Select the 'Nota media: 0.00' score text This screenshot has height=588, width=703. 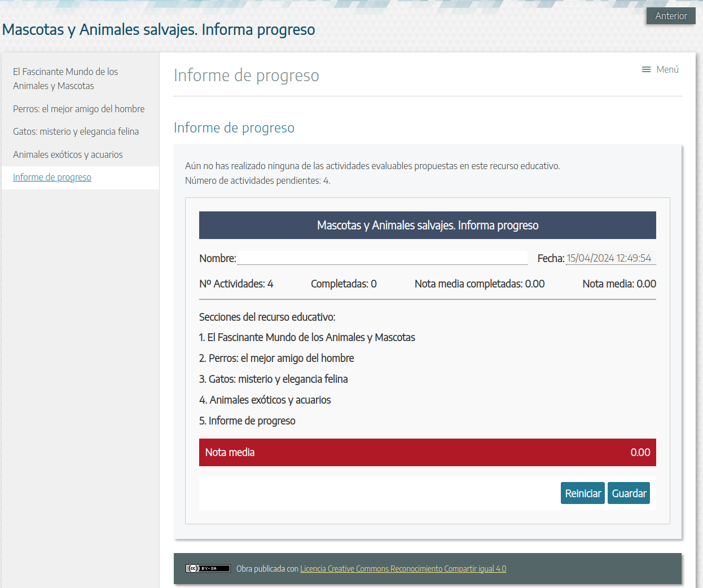pyautogui.click(x=618, y=284)
